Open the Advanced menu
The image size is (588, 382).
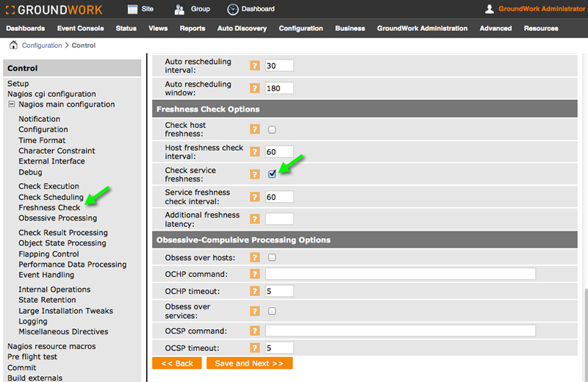[x=495, y=29]
